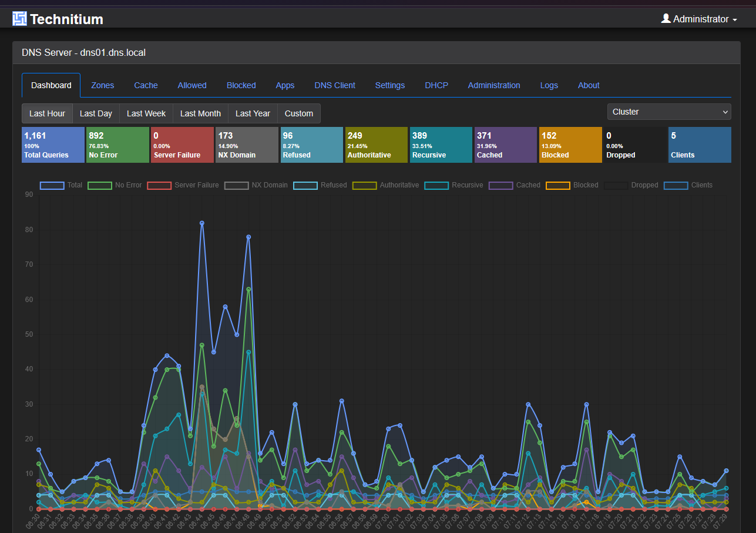Toggle Authoritative legend entry

[386, 185]
